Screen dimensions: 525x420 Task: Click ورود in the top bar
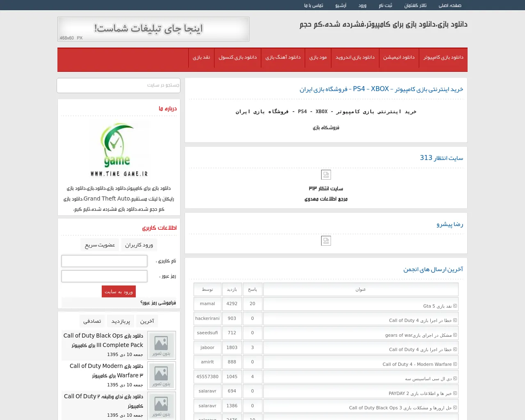point(363,5)
